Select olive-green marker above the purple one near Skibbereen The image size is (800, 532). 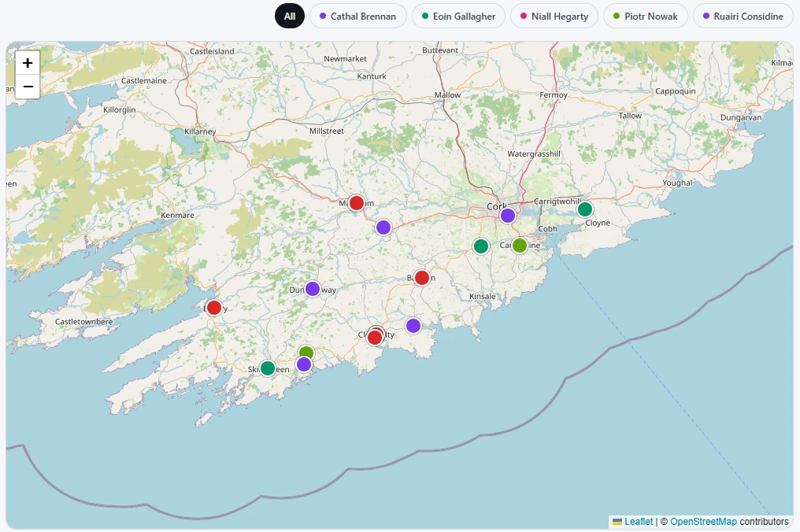coord(306,350)
